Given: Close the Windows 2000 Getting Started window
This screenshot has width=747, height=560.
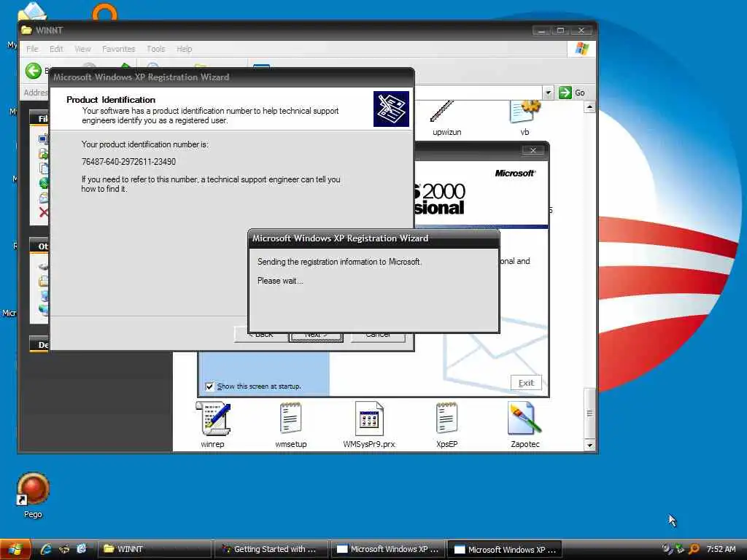Looking at the screenshot, I should pyautogui.click(x=533, y=150).
